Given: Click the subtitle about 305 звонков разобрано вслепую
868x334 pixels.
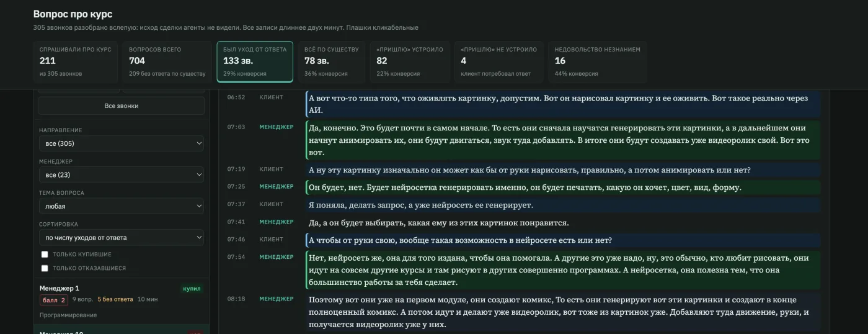Looking at the screenshot, I should click(x=226, y=27).
